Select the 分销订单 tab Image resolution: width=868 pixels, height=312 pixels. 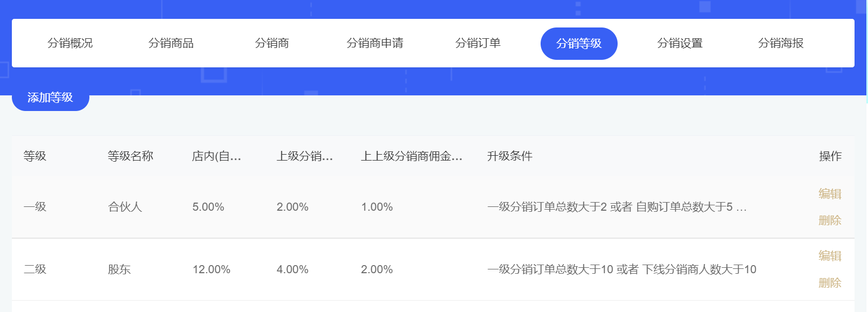pos(478,43)
